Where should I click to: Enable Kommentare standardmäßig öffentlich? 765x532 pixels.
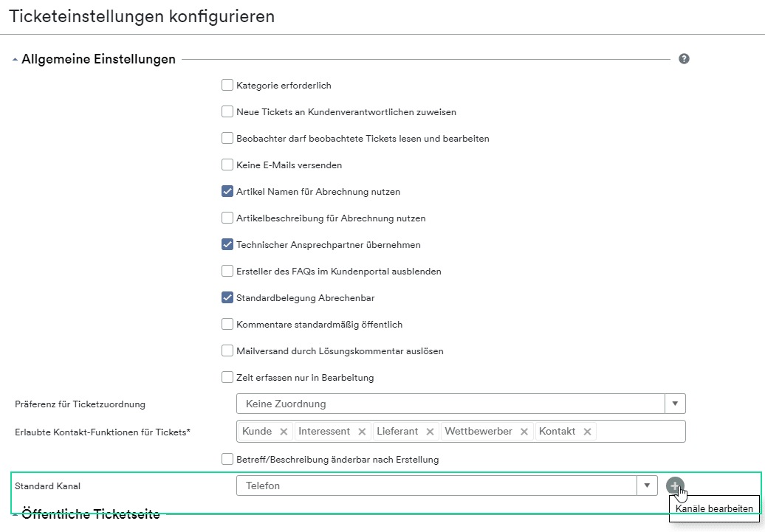[x=227, y=324]
